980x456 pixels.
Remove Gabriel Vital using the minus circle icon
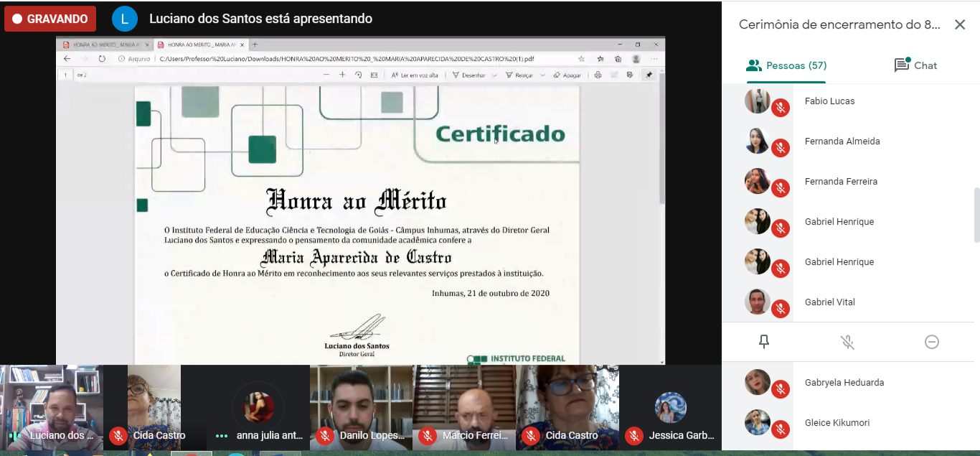[x=931, y=342]
